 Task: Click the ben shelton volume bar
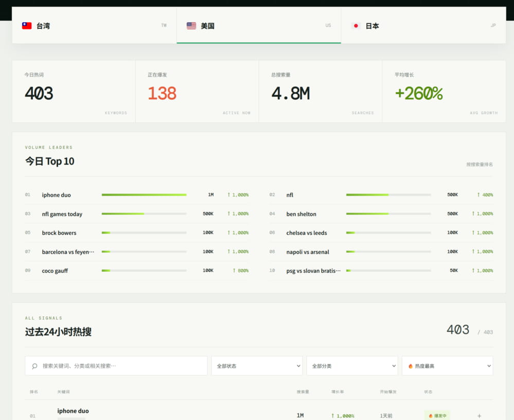388,214
